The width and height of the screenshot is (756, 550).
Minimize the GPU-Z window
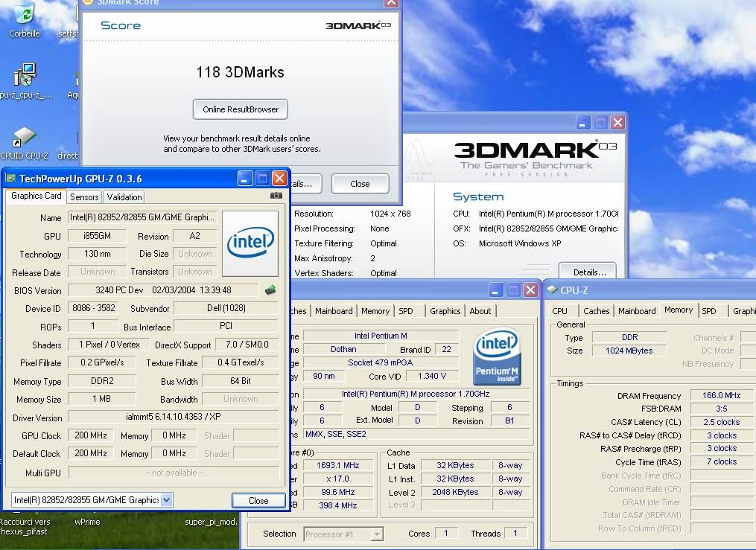coord(244,179)
